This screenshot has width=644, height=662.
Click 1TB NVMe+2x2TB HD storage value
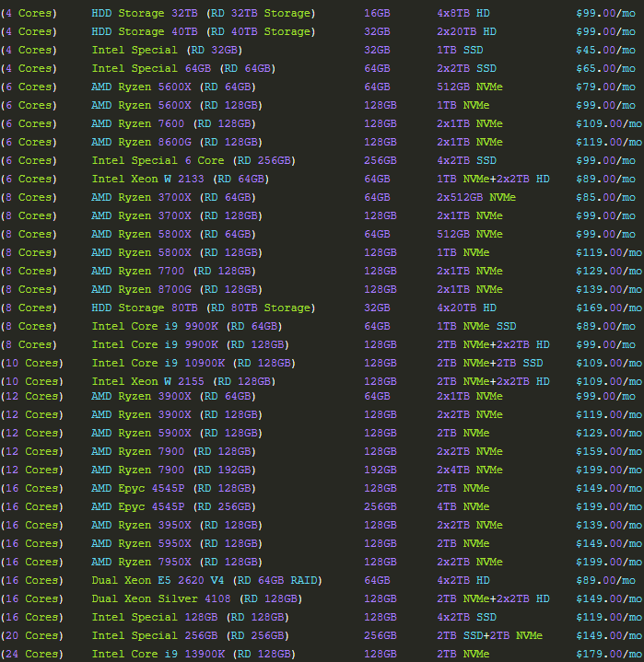[x=494, y=180]
